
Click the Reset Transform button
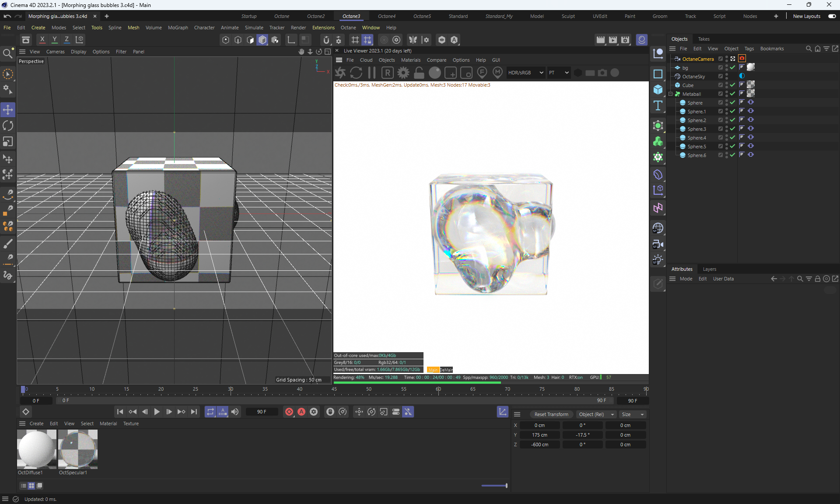551,414
